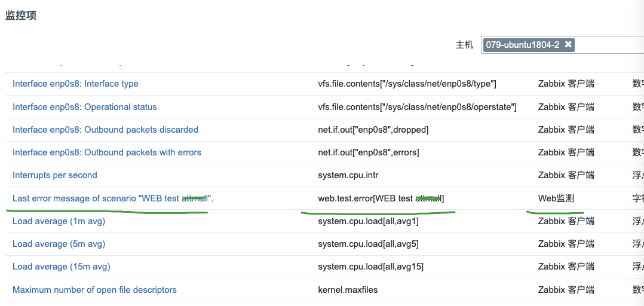Click the 监控项 page heading
Viewport: 644px width, 306px height.
(21, 16)
